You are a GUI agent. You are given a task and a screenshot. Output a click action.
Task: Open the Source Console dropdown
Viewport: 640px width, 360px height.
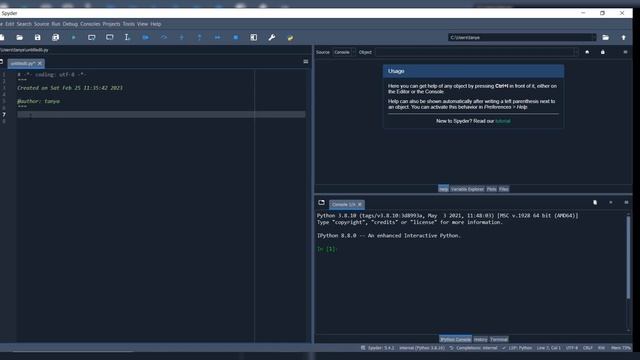tap(344, 52)
